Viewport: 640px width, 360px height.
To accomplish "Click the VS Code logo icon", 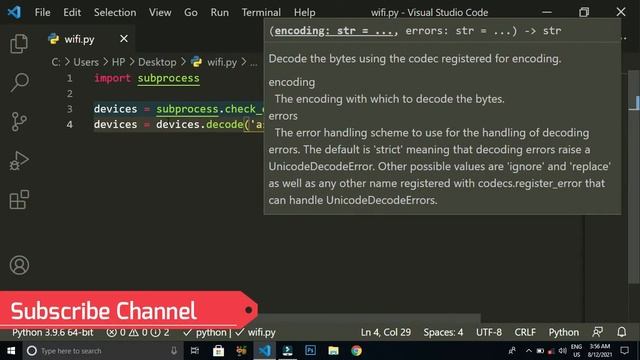I will [14, 12].
